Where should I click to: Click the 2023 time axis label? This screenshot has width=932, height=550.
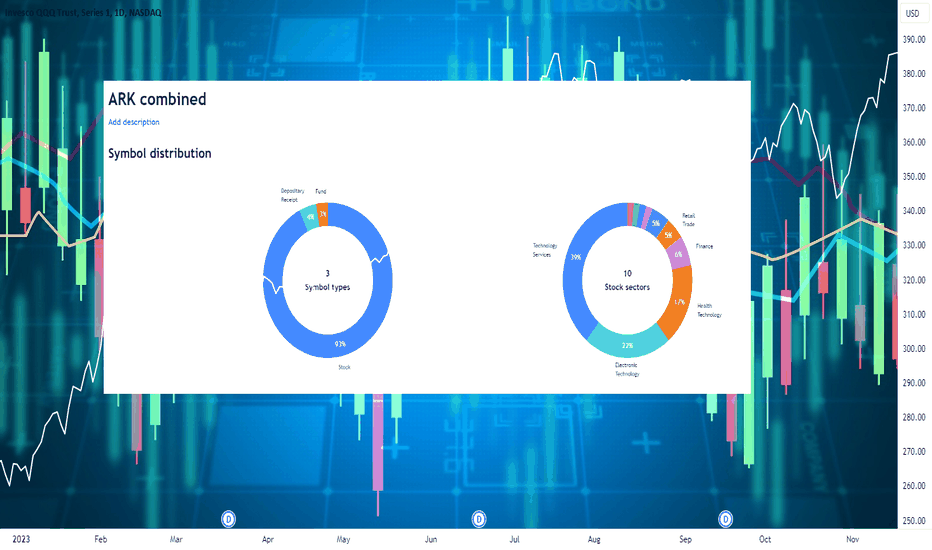pos(21,539)
